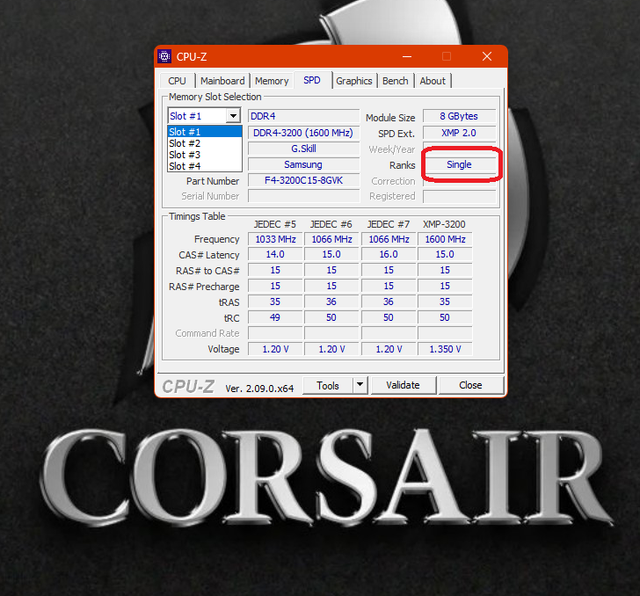
Task: Click the Samsung DRAM manufacturer field
Action: pos(304,165)
